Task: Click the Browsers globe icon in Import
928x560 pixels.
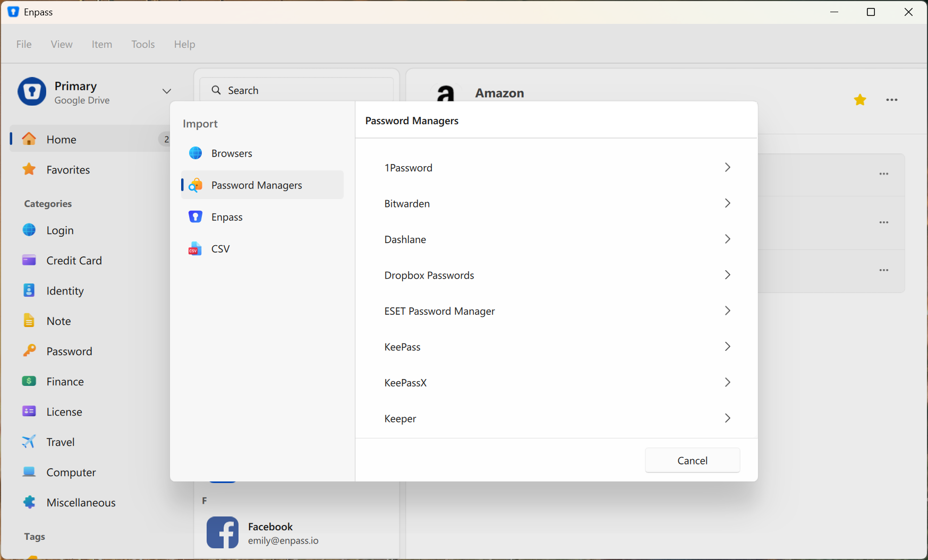Action: click(x=195, y=153)
